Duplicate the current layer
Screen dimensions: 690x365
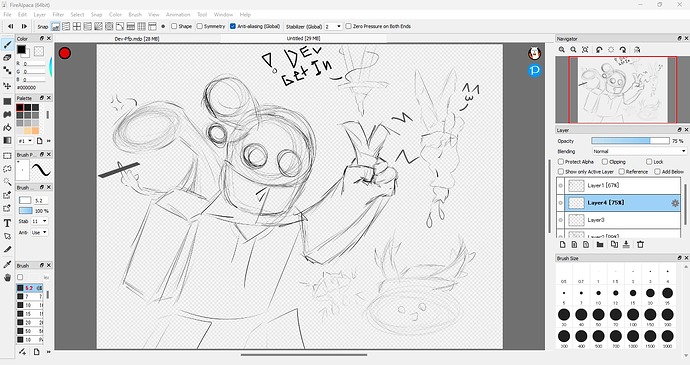614,244
